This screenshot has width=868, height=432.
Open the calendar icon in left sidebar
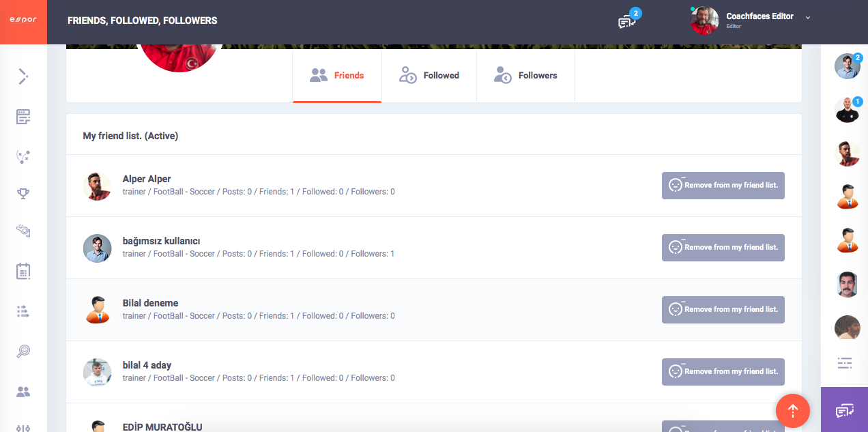click(23, 271)
